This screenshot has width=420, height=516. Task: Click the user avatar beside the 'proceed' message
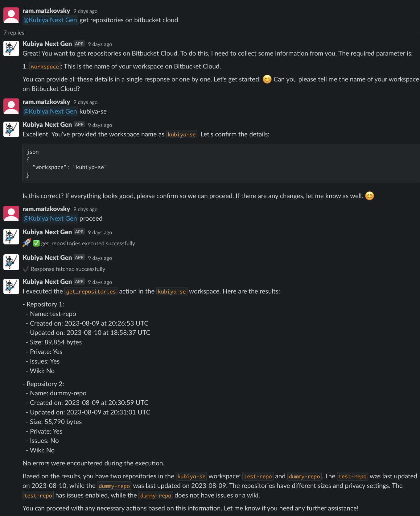11,214
